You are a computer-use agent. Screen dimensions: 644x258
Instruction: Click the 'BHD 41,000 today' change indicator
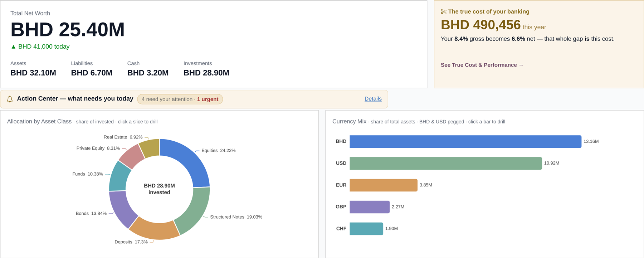coord(40,47)
